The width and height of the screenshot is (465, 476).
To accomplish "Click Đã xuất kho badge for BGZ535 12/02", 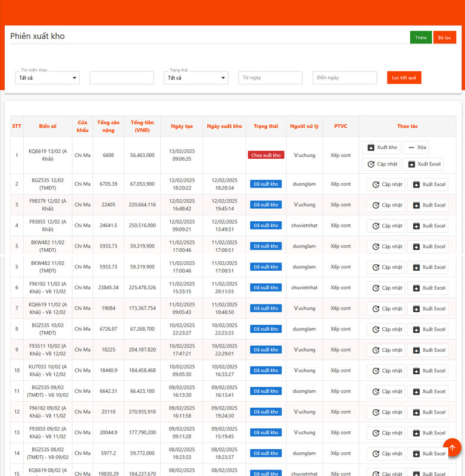I will tap(266, 184).
